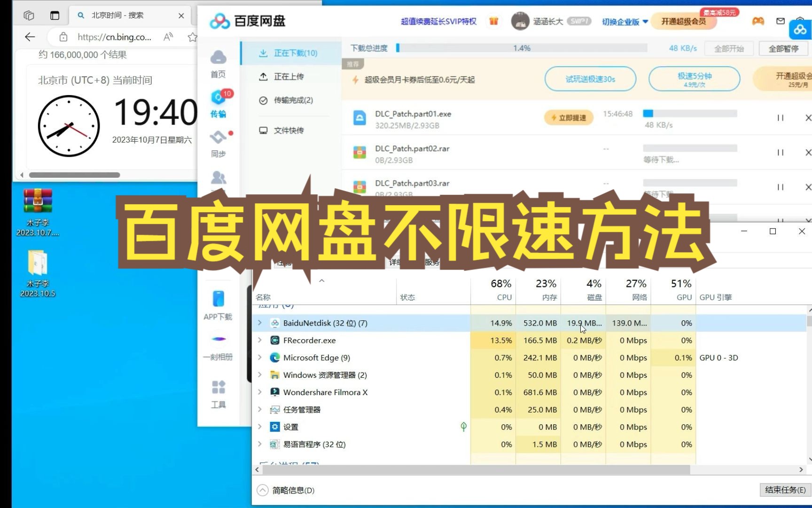The width and height of the screenshot is (812, 508).
Task: Expand the Microsoft Edge (9) process group
Action: coord(259,357)
